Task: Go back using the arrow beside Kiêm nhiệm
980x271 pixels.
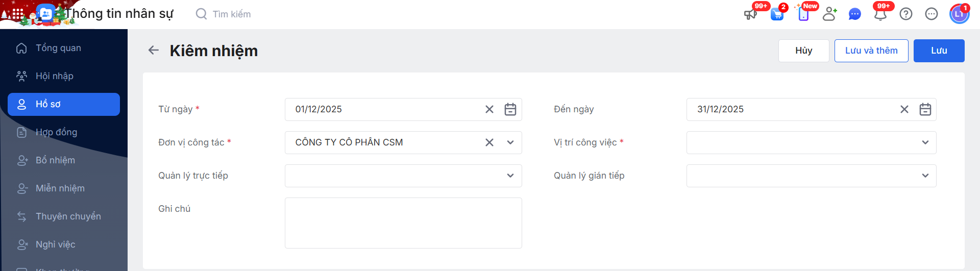Action: coord(154,50)
